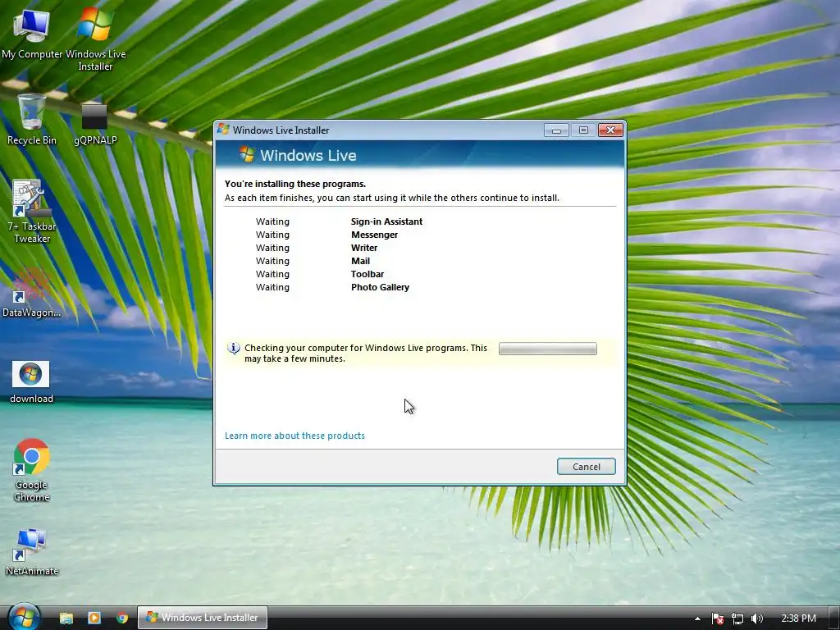Open the Recycle Bin

(32, 119)
